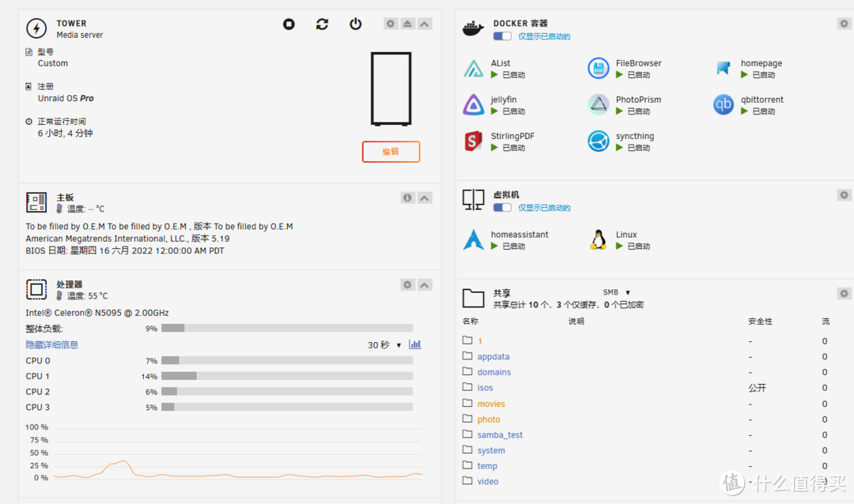Image resolution: width=854 pixels, height=504 pixels.
Task: Click the qbittorrent container icon
Action: [724, 105]
